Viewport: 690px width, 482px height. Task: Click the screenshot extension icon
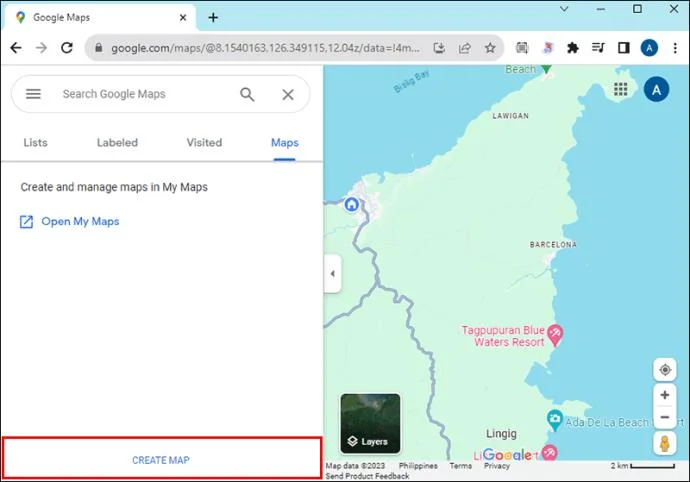point(522,48)
